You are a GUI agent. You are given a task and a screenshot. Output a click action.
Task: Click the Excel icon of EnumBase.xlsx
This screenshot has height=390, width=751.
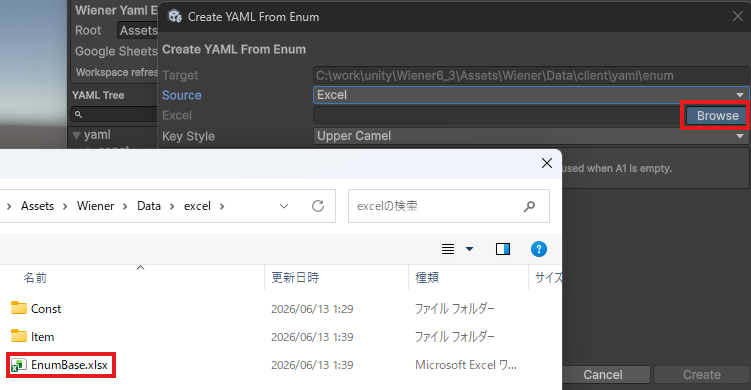point(19,365)
